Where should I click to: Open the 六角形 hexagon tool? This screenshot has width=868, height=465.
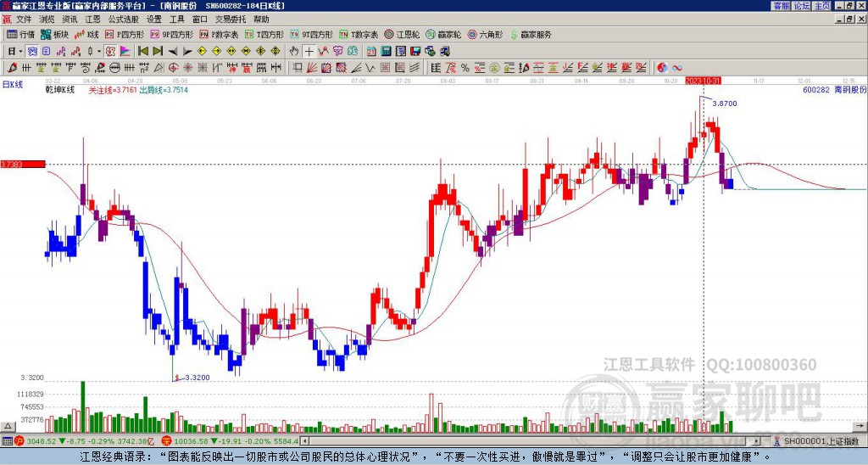pos(485,35)
